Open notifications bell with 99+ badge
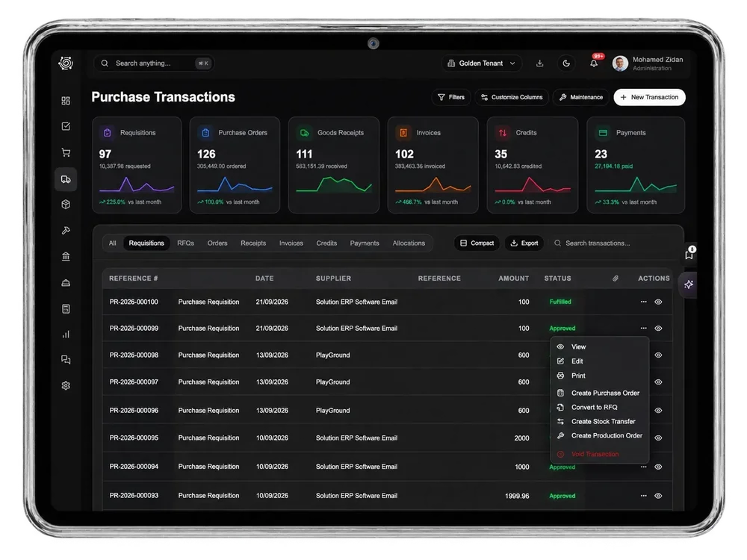This screenshot has width=747, height=560. pyautogui.click(x=594, y=63)
